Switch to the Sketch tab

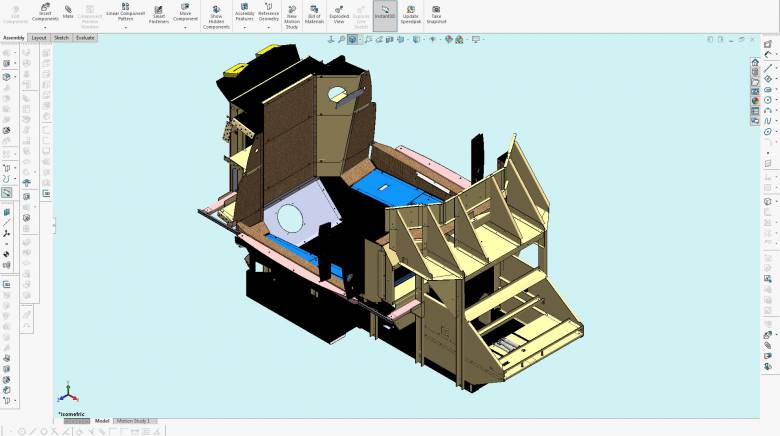point(61,37)
